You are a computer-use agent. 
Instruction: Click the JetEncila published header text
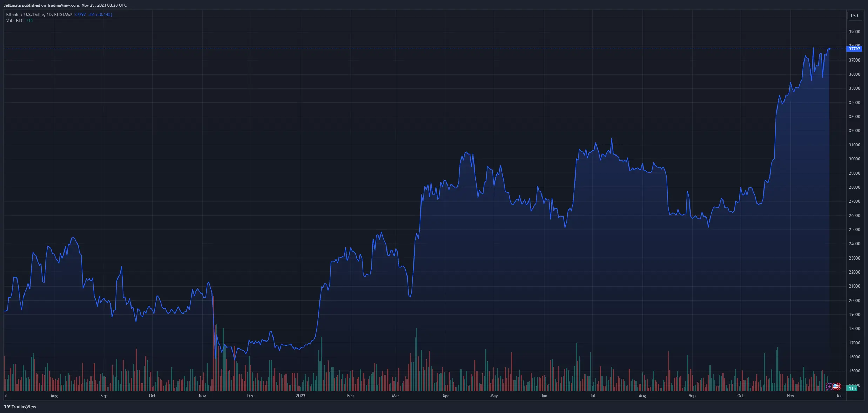[65, 5]
